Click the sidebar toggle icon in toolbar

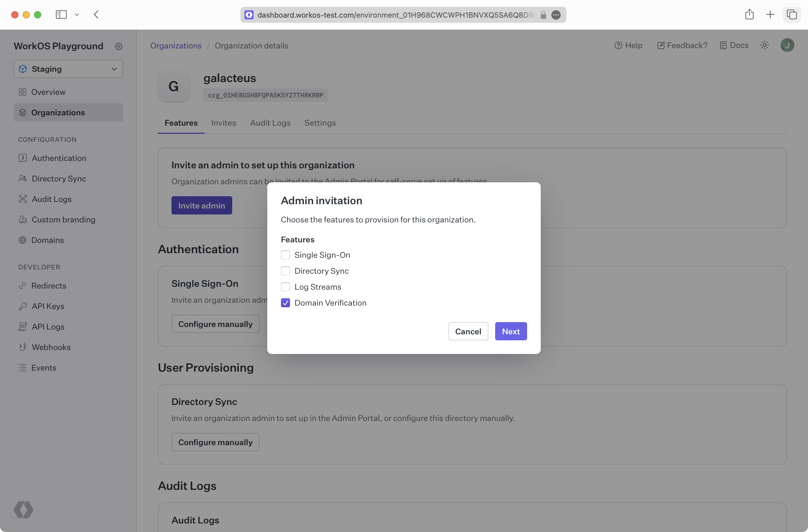tap(61, 15)
